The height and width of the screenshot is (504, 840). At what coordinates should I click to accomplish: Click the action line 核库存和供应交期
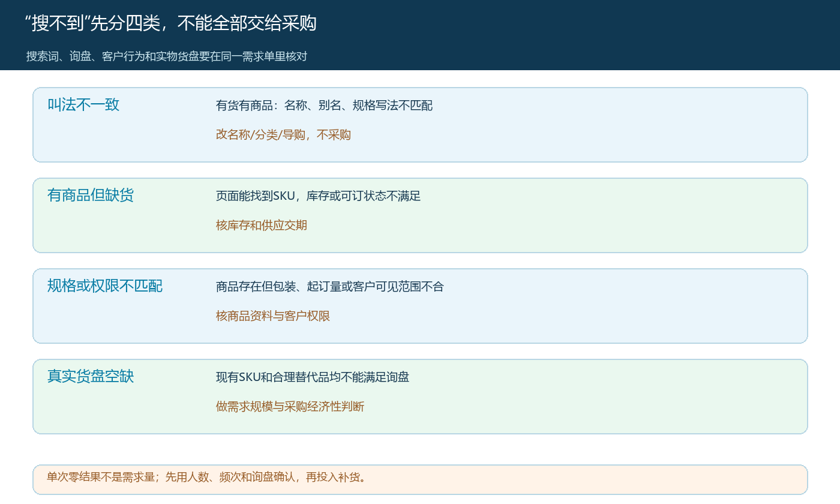(262, 226)
